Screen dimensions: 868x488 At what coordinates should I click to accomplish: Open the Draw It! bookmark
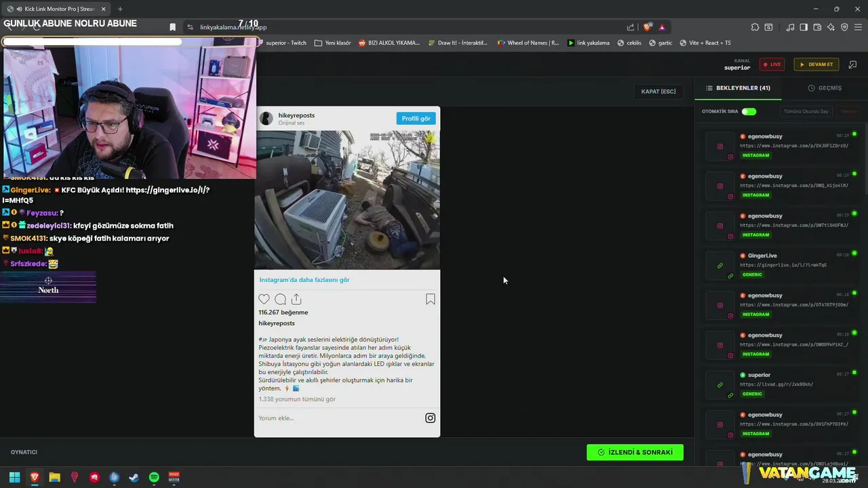[457, 43]
